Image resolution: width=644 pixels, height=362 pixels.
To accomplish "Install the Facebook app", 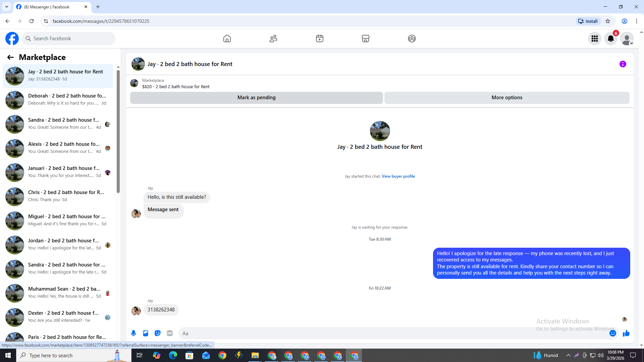I will (x=588, y=21).
